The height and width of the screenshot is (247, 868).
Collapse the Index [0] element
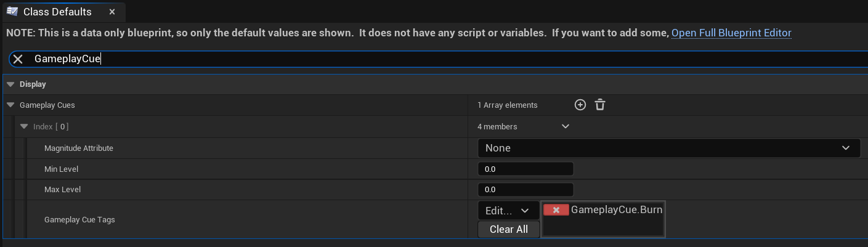tap(24, 127)
